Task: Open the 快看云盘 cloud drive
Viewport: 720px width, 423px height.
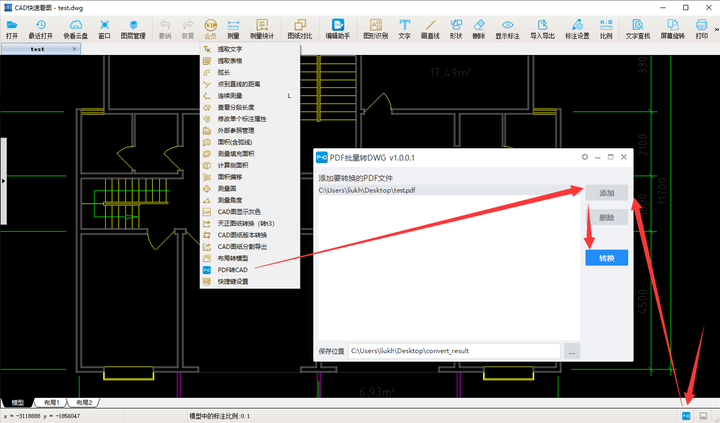Action: point(75,29)
